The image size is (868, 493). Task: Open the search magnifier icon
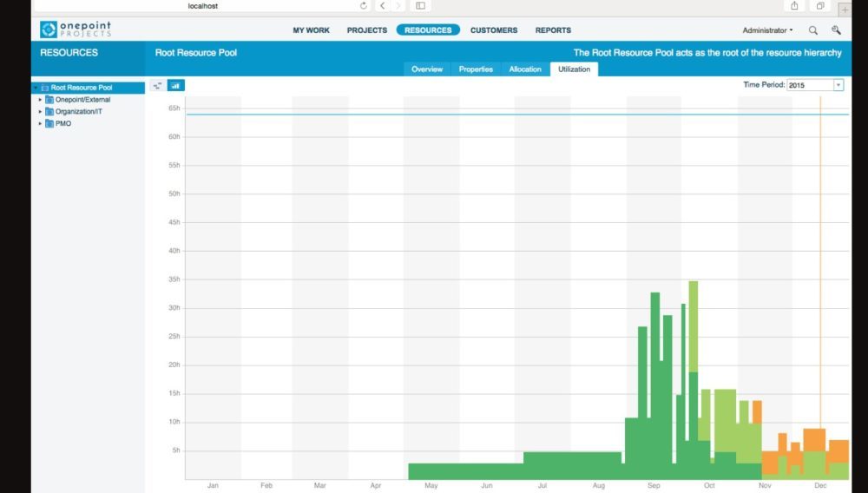(813, 30)
